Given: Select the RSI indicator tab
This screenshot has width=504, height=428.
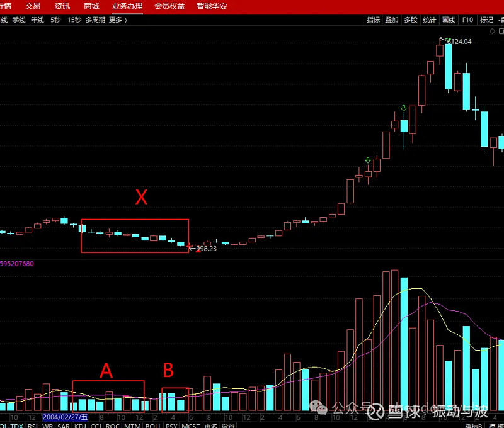Looking at the screenshot, I should tap(33, 425).
